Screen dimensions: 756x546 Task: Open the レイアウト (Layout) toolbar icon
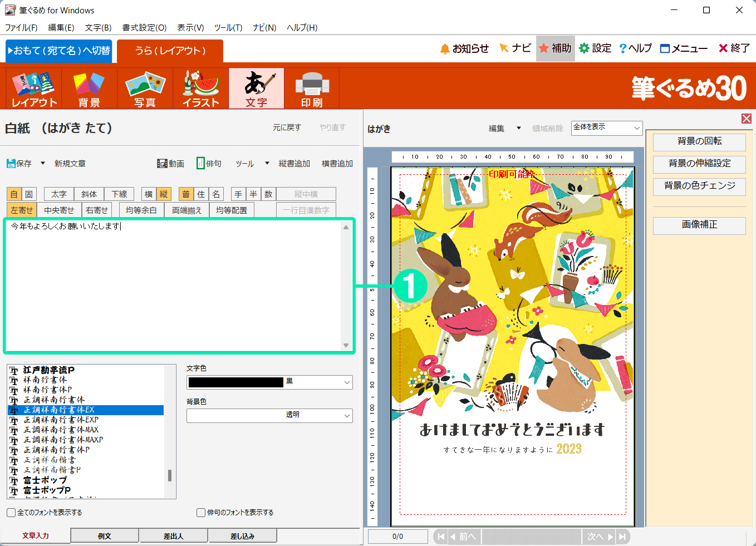pos(34,88)
